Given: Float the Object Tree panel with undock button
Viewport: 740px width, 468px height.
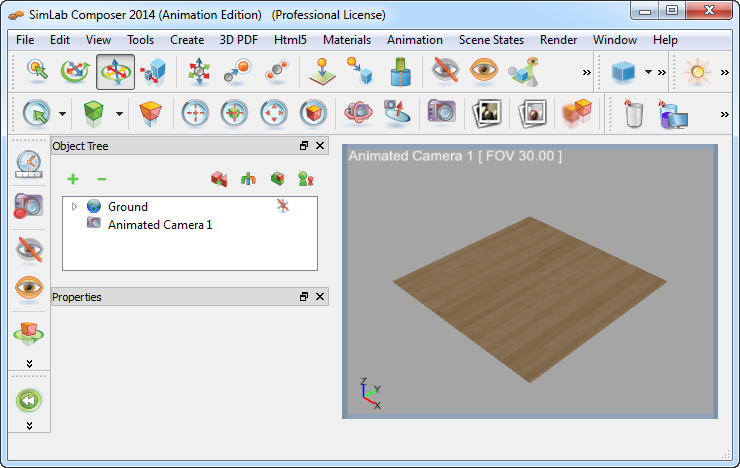Looking at the screenshot, I should click(304, 146).
